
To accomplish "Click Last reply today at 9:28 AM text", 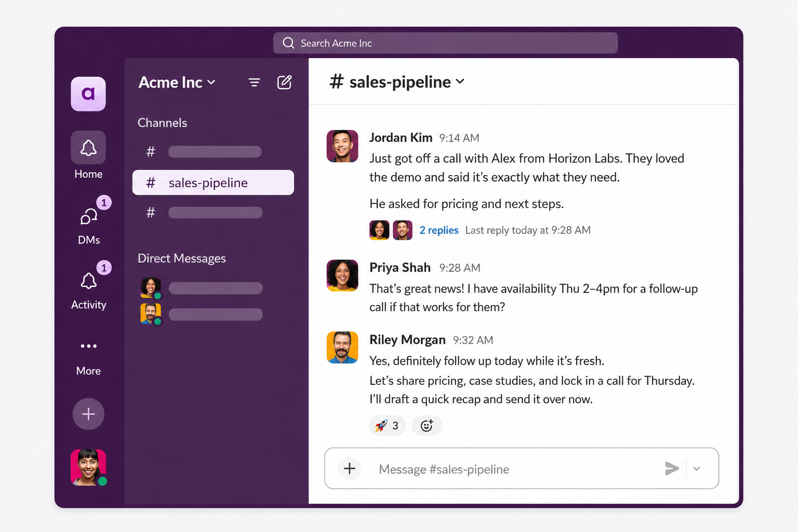I will click(528, 230).
